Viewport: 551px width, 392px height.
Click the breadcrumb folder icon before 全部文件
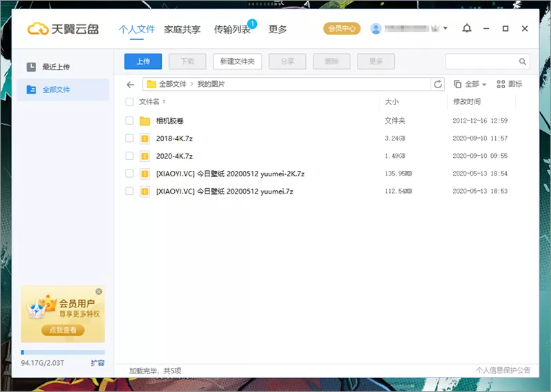tap(152, 84)
